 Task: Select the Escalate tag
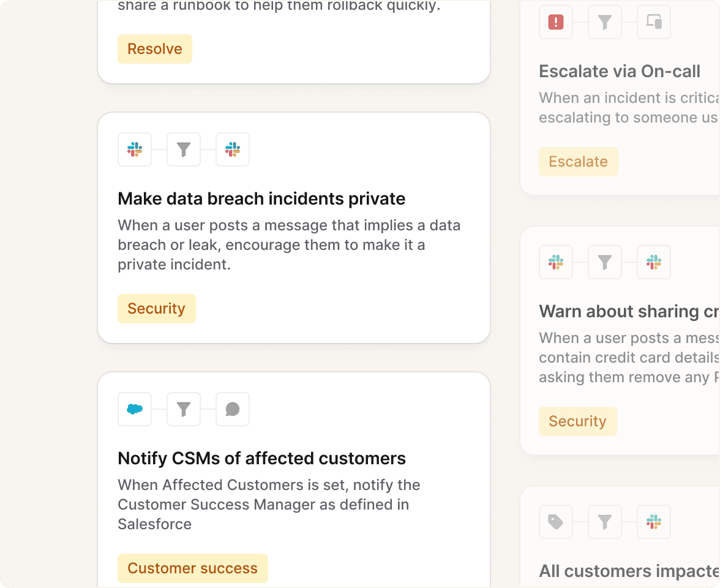(578, 161)
